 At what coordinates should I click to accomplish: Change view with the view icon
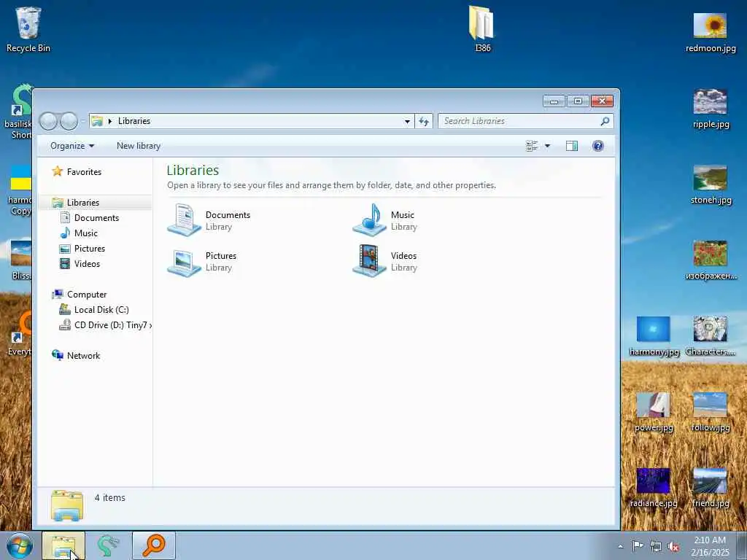[532, 146]
